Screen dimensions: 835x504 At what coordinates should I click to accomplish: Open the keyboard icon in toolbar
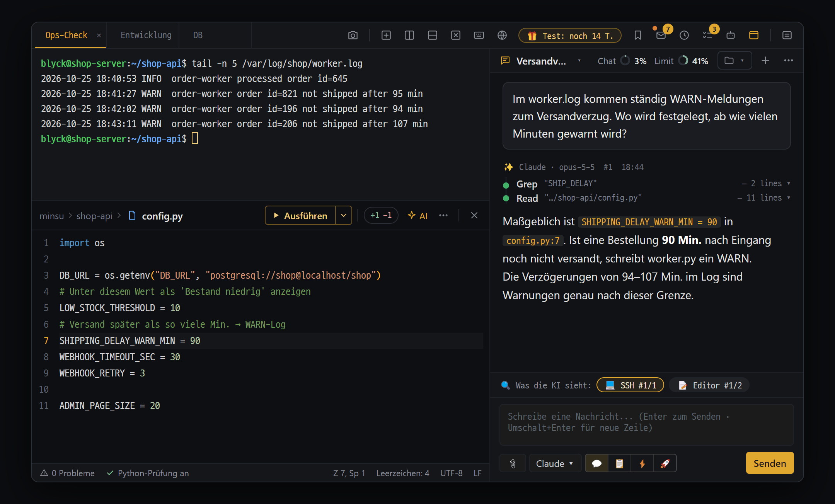[x=479, y=36]
